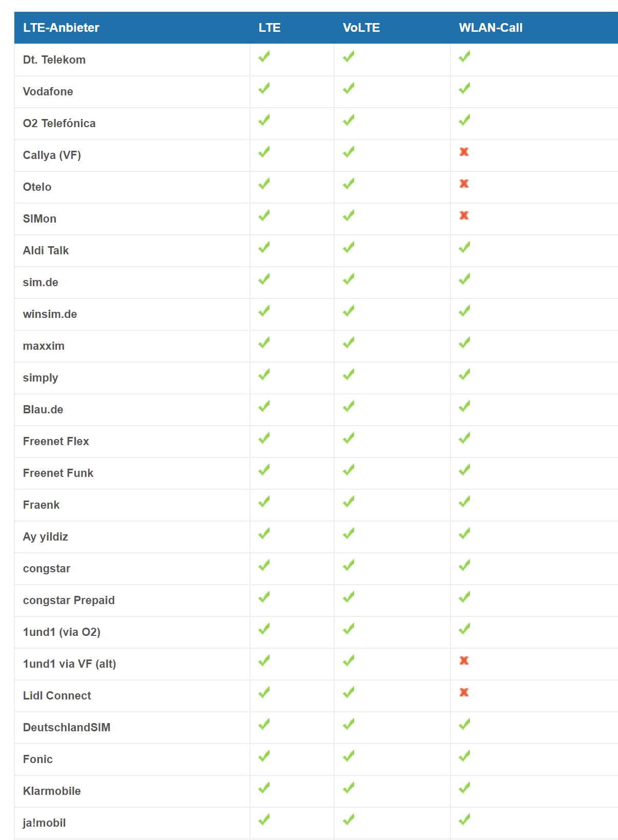Click the LTE column header
The width and height of the screenshot is (618, 840).
[x=270, y=28]
